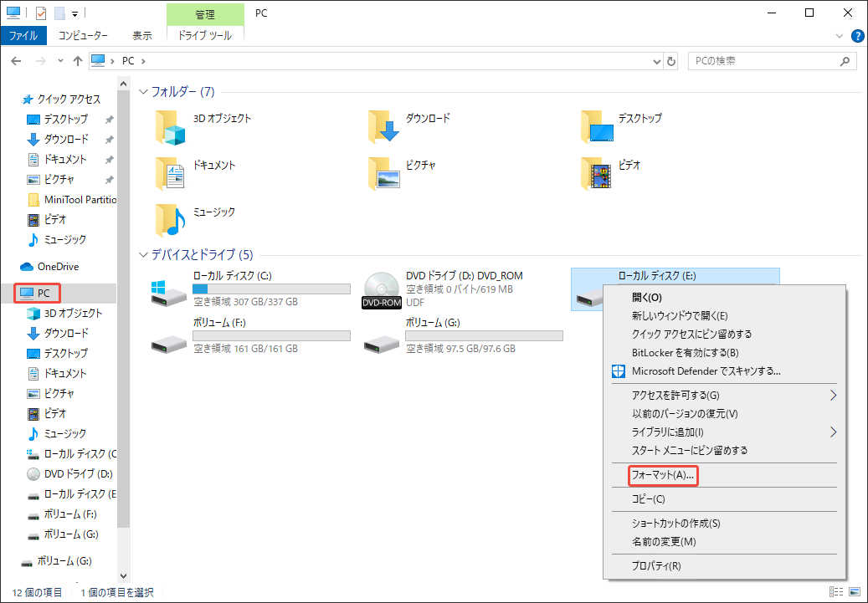Choose プロパティ(R) from context menu

[x=656, y=566]
